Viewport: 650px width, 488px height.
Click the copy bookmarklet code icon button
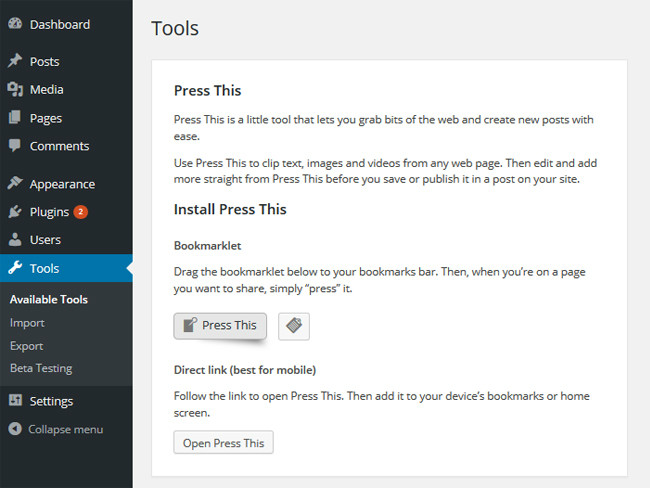(294, 326)
